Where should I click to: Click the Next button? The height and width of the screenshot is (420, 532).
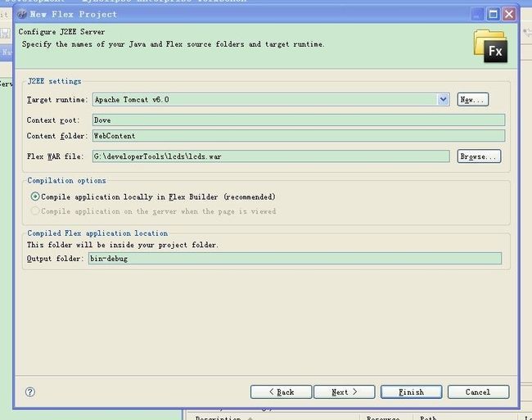pyautogui.click(x=345, y=392)
